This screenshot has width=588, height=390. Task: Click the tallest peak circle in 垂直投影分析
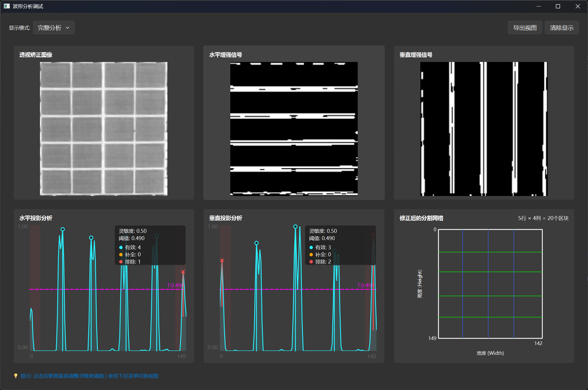295,226
